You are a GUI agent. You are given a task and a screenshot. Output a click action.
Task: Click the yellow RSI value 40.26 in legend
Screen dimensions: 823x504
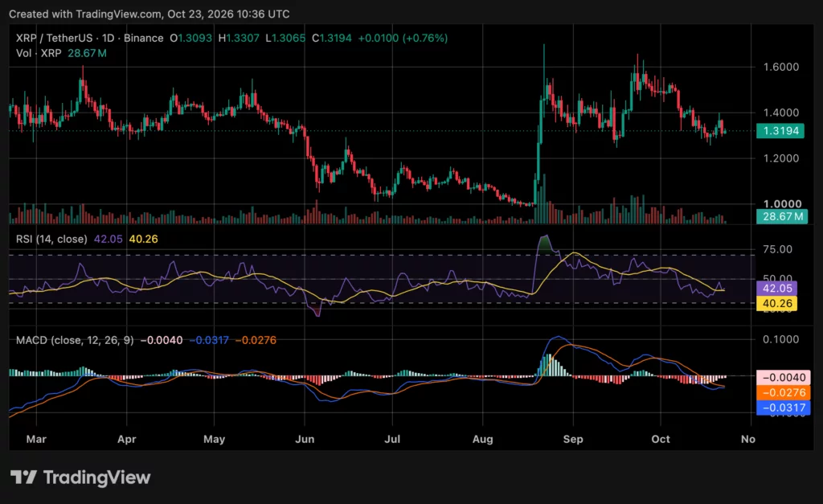coord(143,240)
